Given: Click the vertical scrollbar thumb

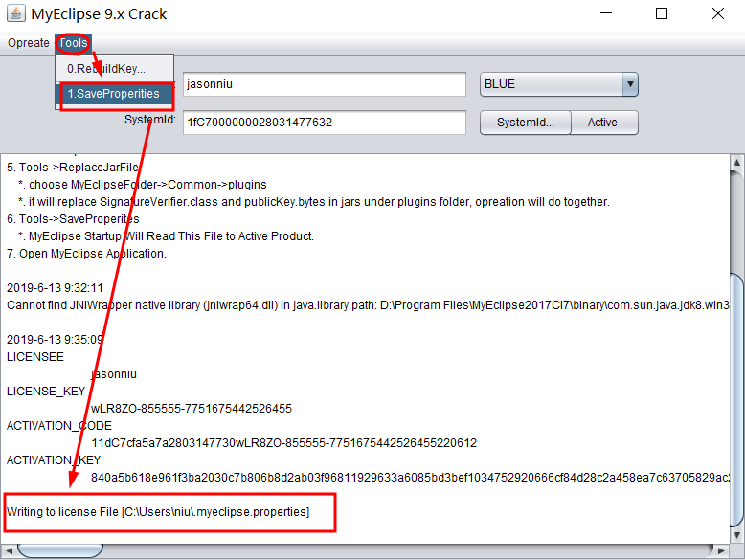Looking at the screenshot, I should click(737, 399).
